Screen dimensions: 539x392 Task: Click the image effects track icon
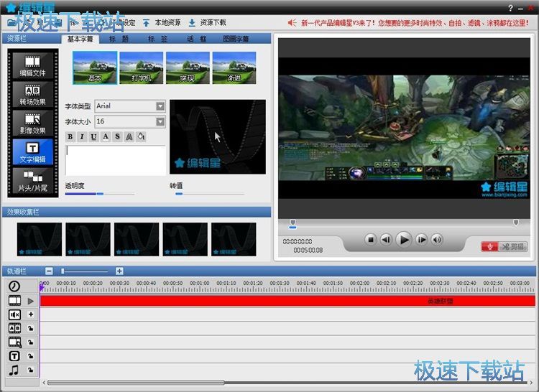coord(15,342)
